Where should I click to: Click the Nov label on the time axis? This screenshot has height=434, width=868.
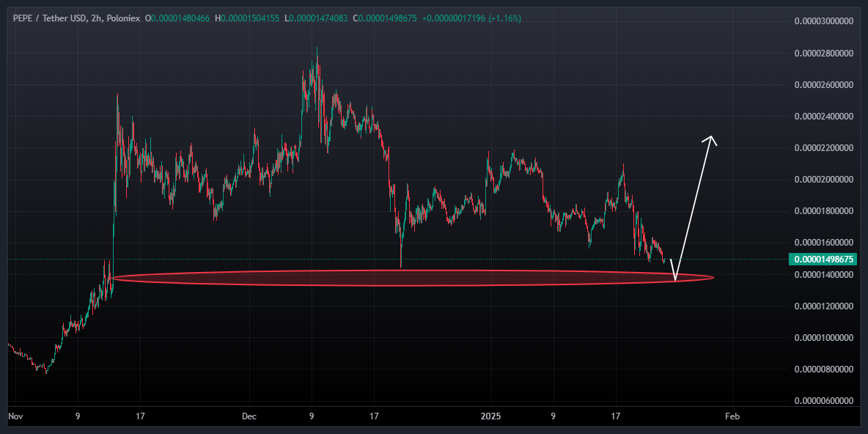tap(15, 415)
